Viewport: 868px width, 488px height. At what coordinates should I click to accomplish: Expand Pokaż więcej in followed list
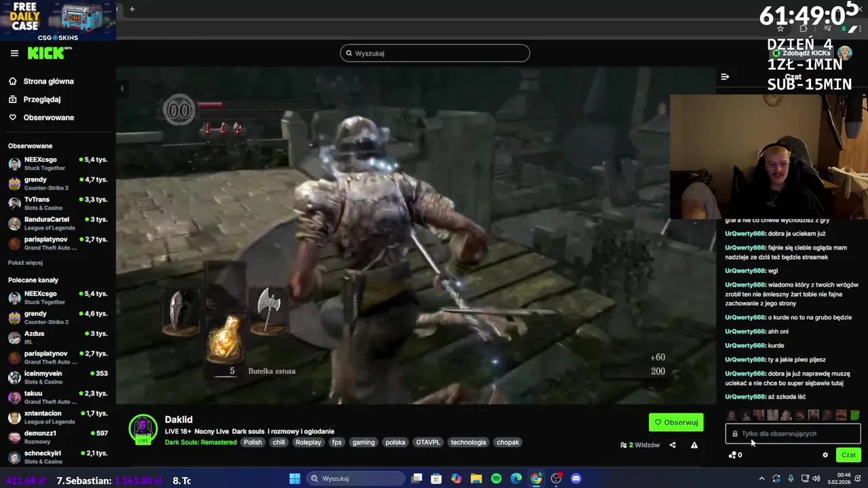coord(25,263)
